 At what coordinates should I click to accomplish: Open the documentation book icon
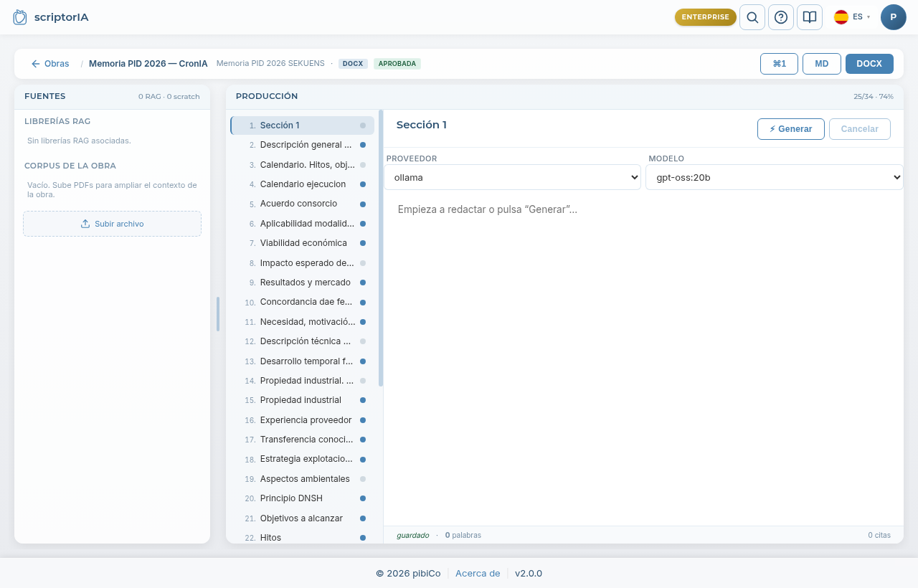tap(810, 17)
